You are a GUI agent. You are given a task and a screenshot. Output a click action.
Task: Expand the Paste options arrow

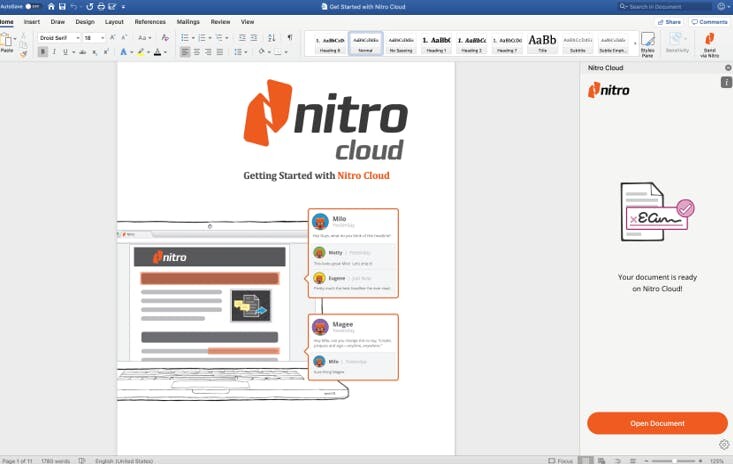pos(15,39)
